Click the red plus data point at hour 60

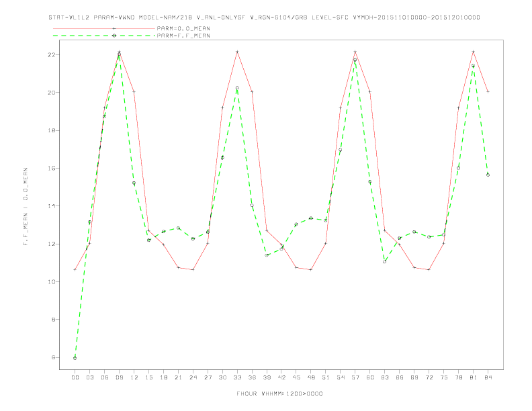370,91
